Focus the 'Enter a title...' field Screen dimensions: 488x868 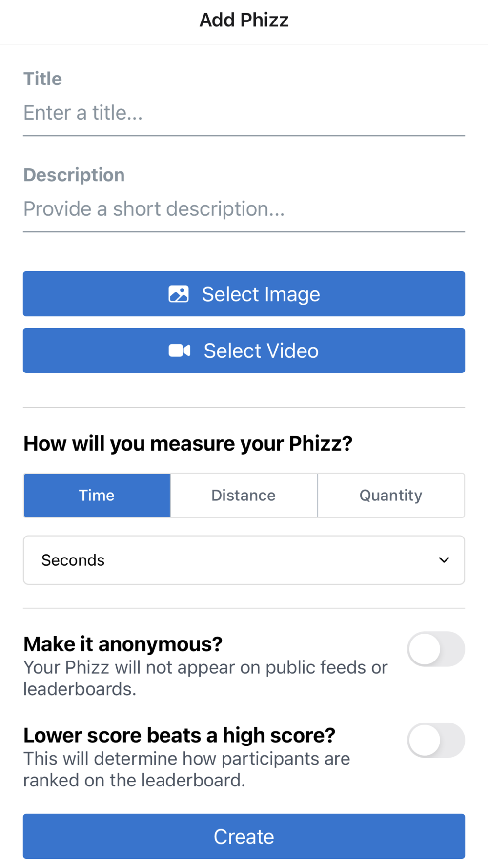[x=244, y=113]
